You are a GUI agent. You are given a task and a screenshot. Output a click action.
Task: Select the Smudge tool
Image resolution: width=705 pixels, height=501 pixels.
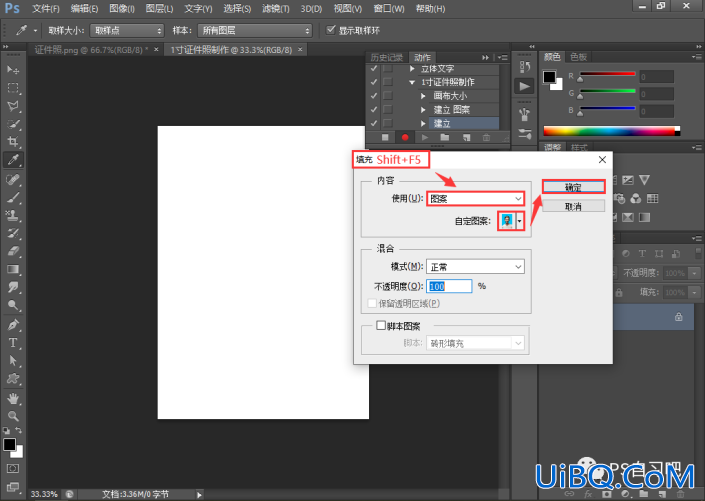(13, 287)
